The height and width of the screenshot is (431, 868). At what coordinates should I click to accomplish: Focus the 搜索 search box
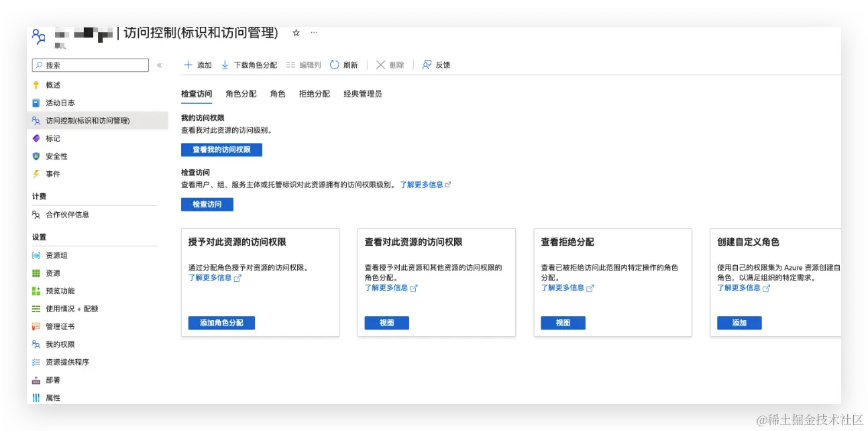(x=91, y=65)
